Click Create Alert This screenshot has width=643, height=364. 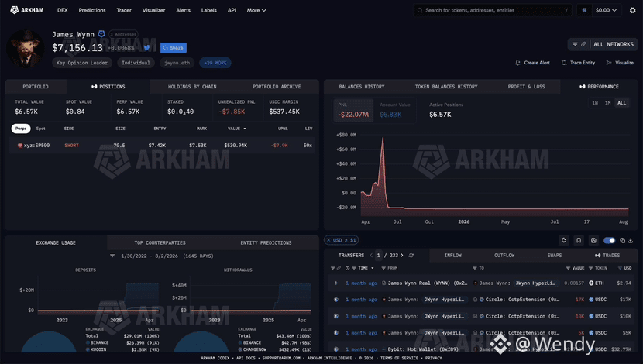pos(532,63)
